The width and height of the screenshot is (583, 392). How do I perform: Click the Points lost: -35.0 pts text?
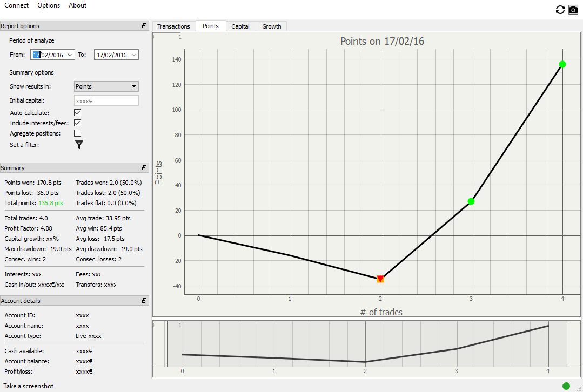(31, 192)
